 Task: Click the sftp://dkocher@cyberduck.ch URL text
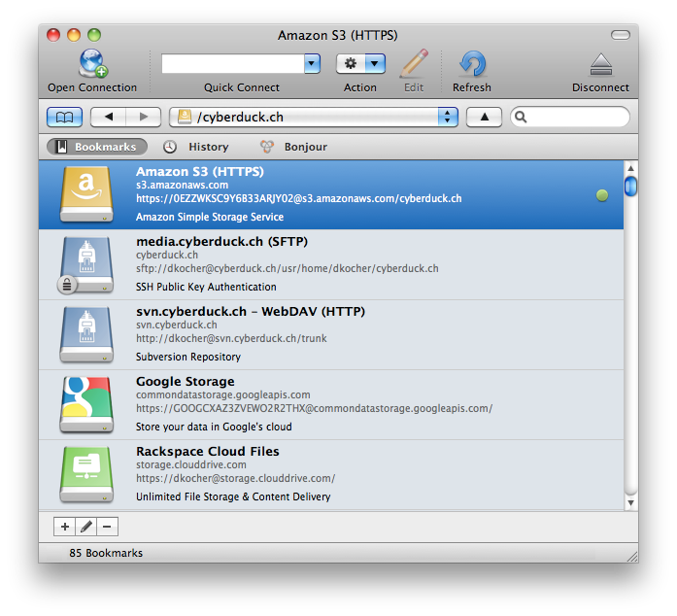pos(288,269)
